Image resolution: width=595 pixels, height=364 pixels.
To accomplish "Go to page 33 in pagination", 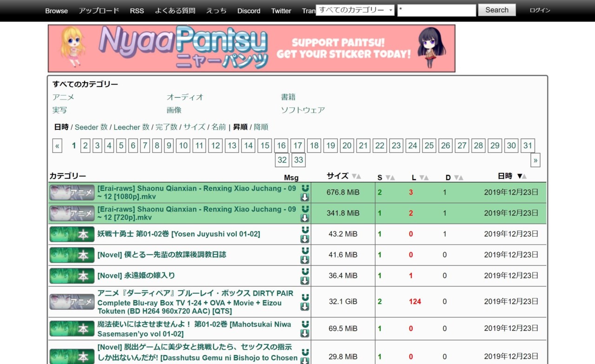I will [298, 160].
